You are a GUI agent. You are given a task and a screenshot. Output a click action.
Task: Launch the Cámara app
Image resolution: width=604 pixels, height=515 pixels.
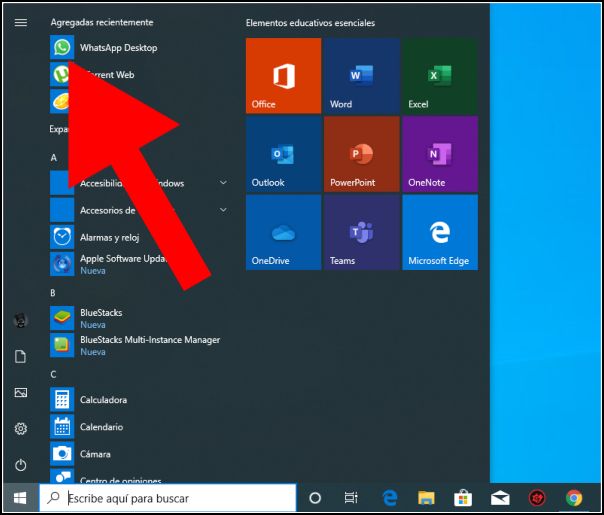point(141,454)
